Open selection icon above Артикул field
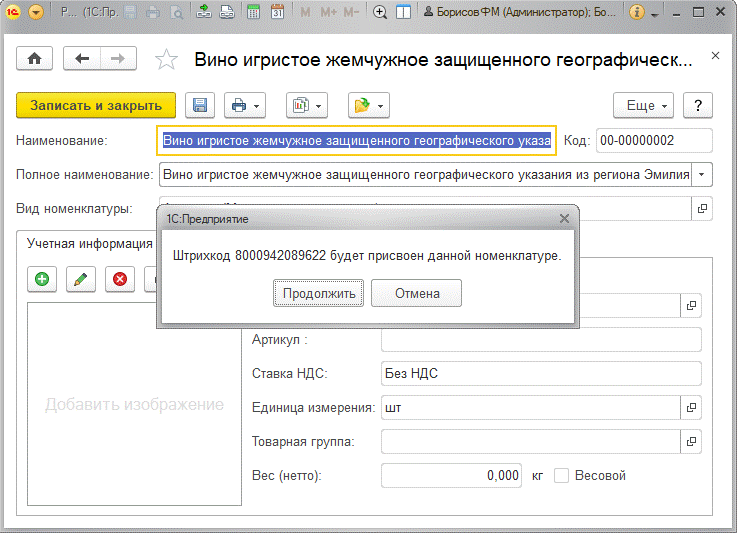This screenshot has height=534, width=737. pyautogui.click(x=691, y=306)
